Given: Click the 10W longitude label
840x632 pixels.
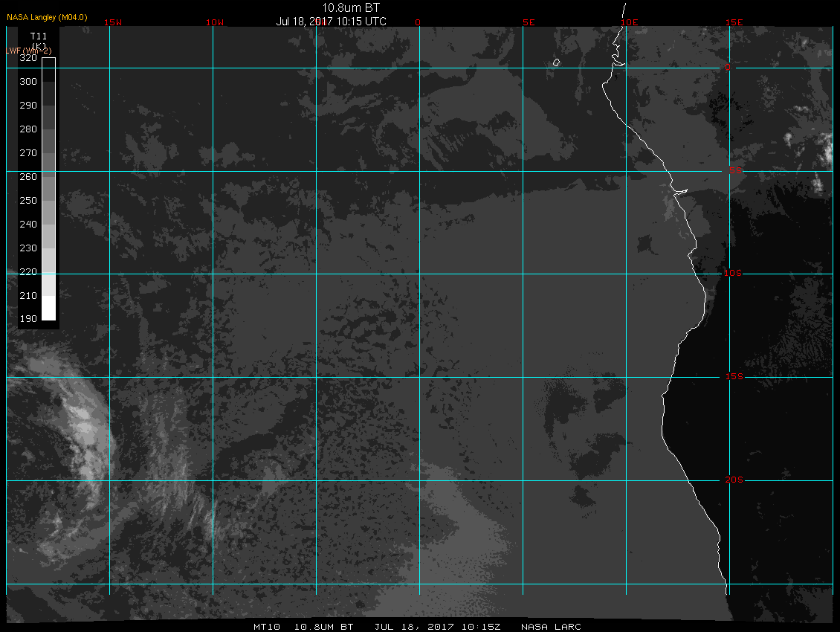Looking at the screenshot, I should [x=215, y=22].
